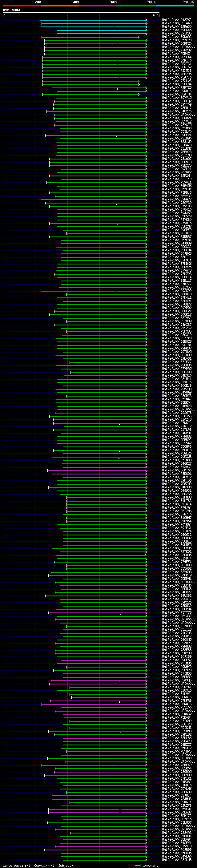The image size is (197, 868).
Task: Select hit UniRef100_C0E6D7
Action: click(176, 812)
